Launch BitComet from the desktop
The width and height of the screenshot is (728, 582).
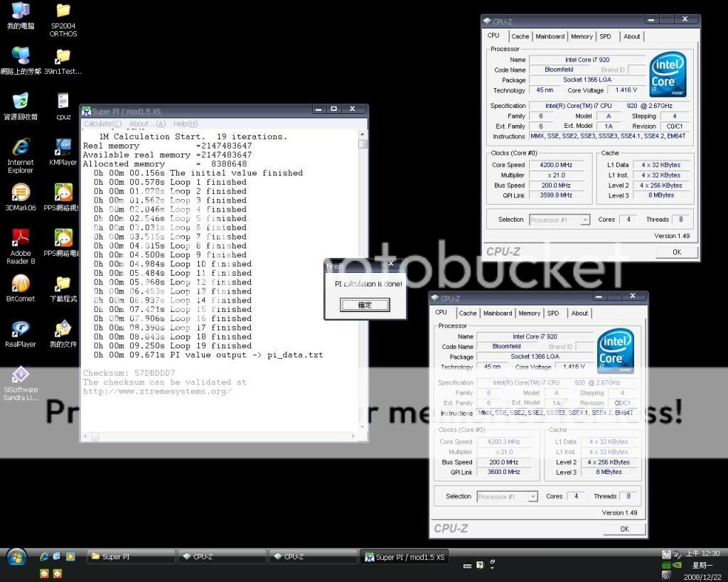pyautogui.click(x=21, y=284)
